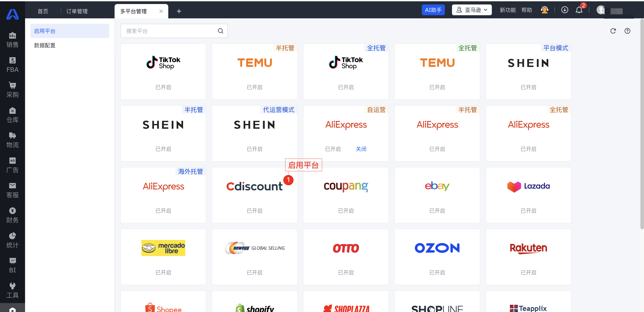This screenshot has width=644, height=312.
Task: Switch to the 订单管理 tab
Action: point(77,11)
